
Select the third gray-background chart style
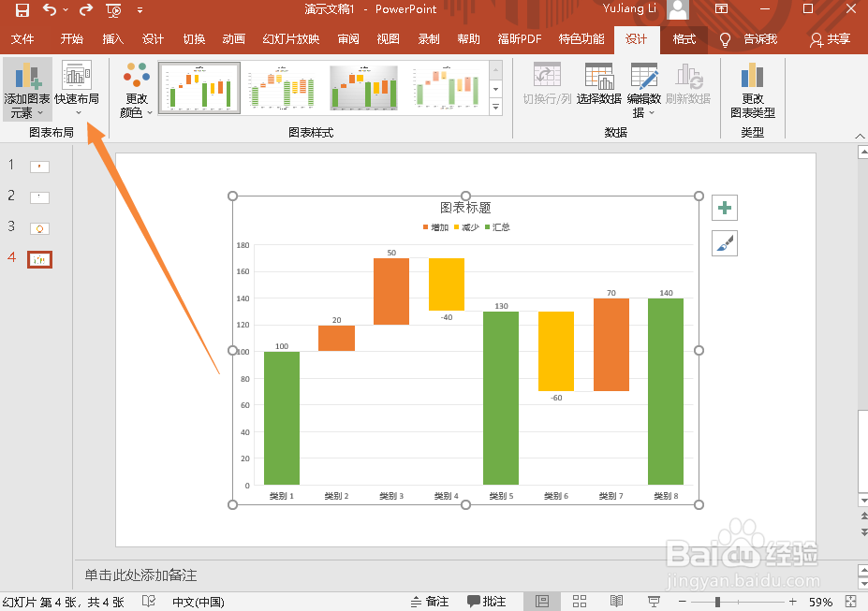coord(363,87)
